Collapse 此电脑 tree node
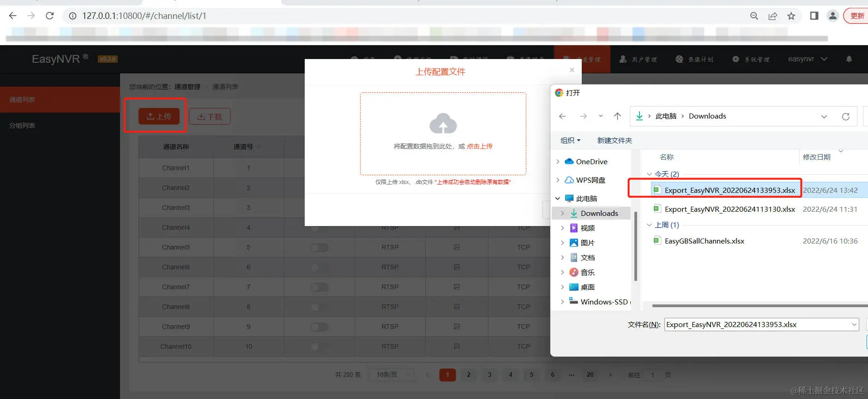Viewport: 868px width, 399px height. 558,198
